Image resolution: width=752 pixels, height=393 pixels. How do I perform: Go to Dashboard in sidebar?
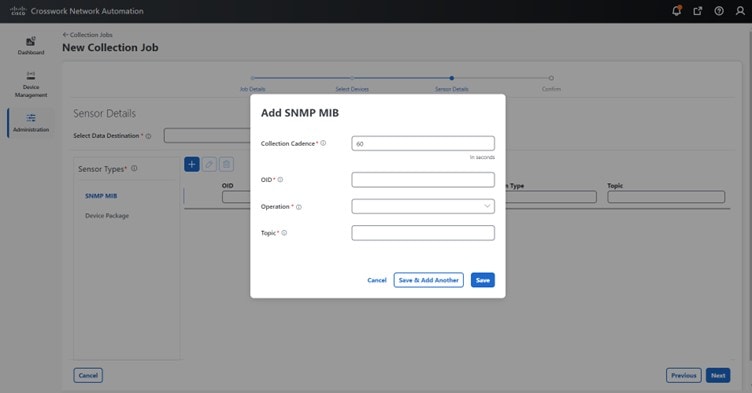tap(31, 46)
